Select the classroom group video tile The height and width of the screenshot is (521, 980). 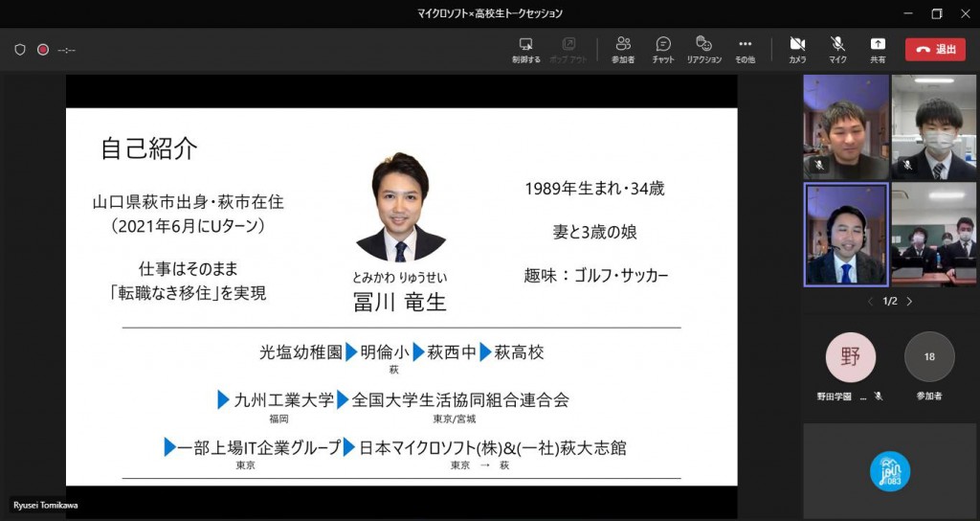pos(934,235)
